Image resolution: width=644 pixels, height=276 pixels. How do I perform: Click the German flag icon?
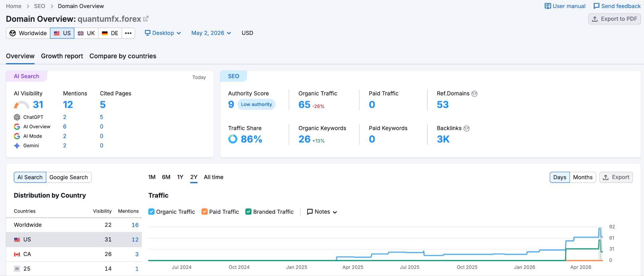pyautogui.click(x=105, y=33)
